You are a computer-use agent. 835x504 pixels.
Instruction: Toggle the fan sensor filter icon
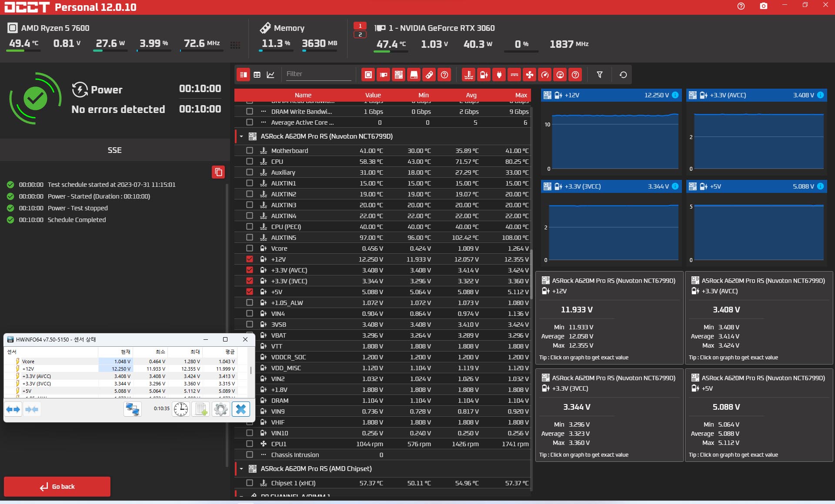click(x=529, y=75)
